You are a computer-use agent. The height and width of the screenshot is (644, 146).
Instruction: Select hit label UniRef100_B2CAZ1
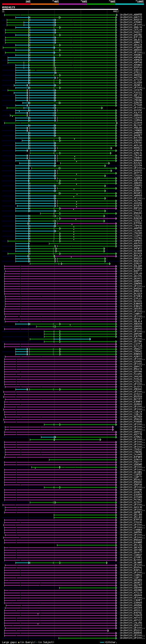[131, 163]
